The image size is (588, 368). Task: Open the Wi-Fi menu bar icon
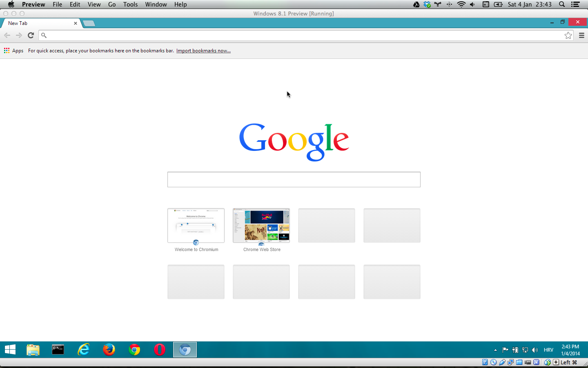pos(461,4)
